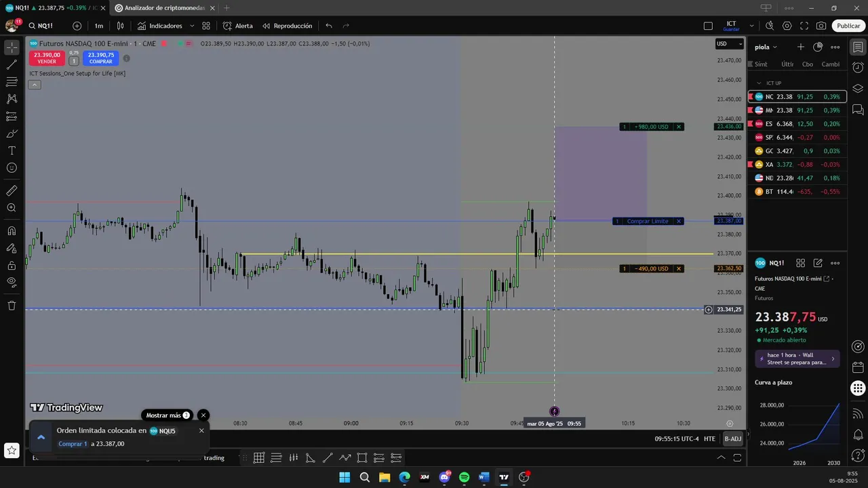Screen dimensions: 868x488
Task: Expand the layout management dropdown arrow
Action: (x=751, y=26)
